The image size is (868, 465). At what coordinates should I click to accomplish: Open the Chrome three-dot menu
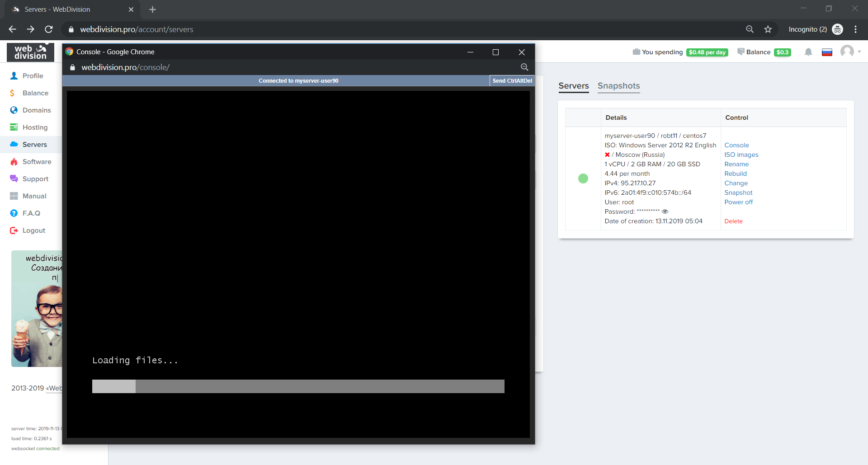pyautogui.click(x=855, y=29)
